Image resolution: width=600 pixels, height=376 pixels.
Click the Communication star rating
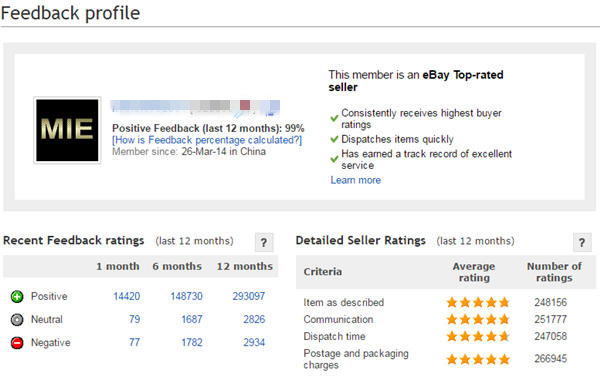pyautogui.click(x=478, y=319)
